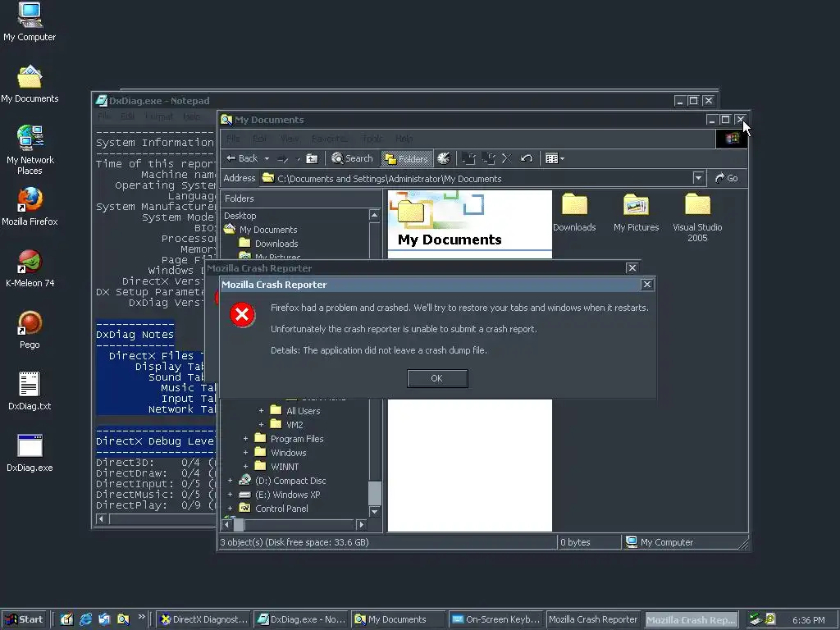The image size is (840, 630).
Task: Open the Visual Studio 2005 folder icon
Action: (697, 206)
